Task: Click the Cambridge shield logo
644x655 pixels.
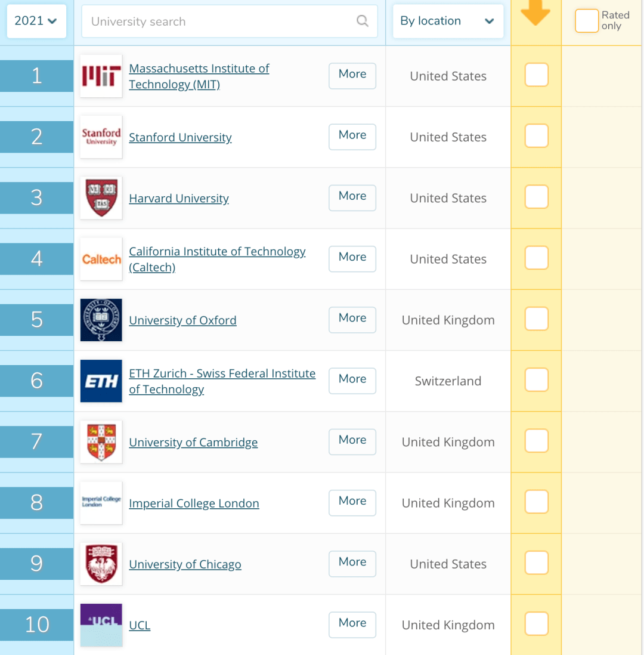Action: coord(101,442)
